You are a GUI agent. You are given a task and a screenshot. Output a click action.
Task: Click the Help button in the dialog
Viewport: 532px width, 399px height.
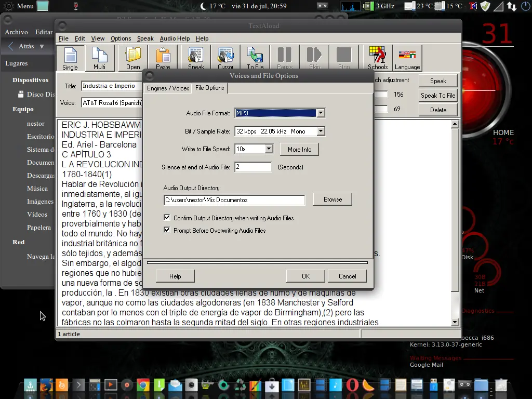pos(175,276)
